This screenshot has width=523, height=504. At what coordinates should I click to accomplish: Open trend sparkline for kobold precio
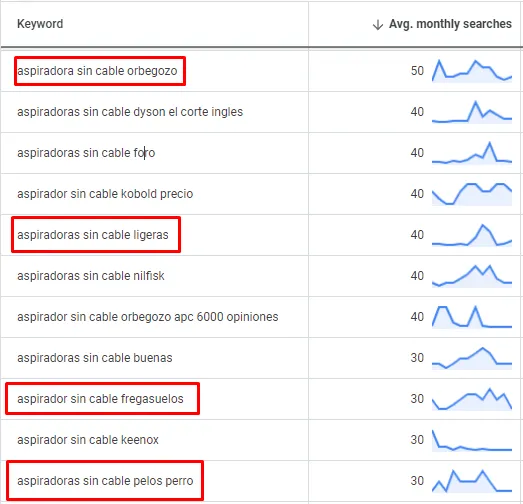point(472,194)
